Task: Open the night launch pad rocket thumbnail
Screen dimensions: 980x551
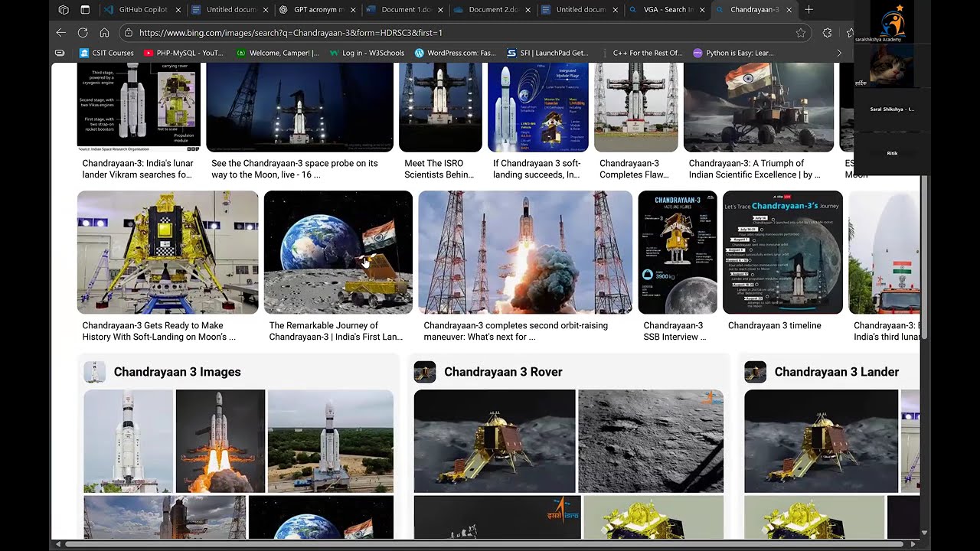Action: coord(299,107)
